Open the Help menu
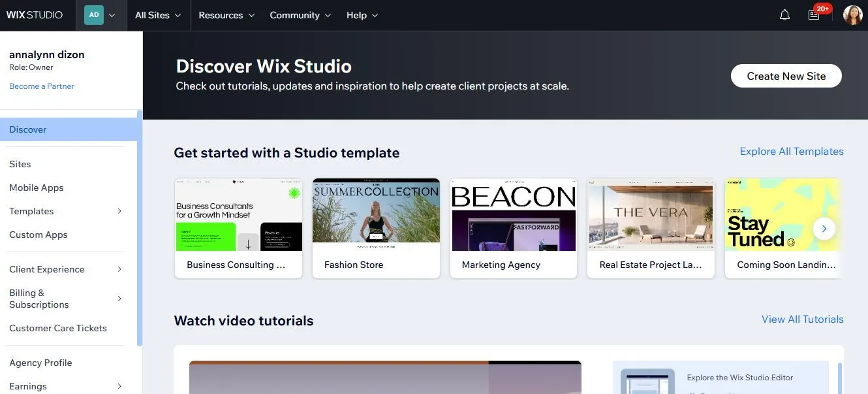The width and height of the screenshot is (868, 394). [x=362, y=15]
